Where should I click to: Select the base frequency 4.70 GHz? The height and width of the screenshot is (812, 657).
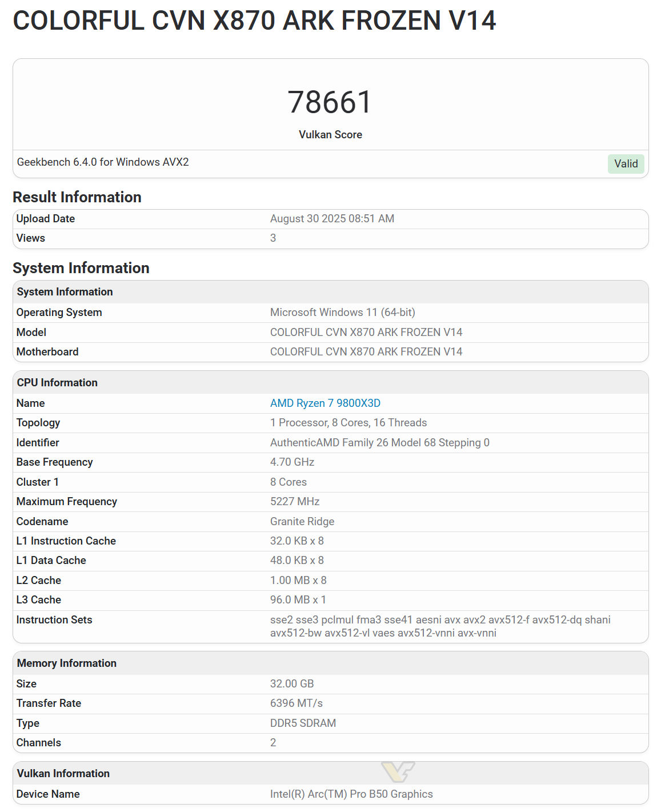tap(293, 462)
